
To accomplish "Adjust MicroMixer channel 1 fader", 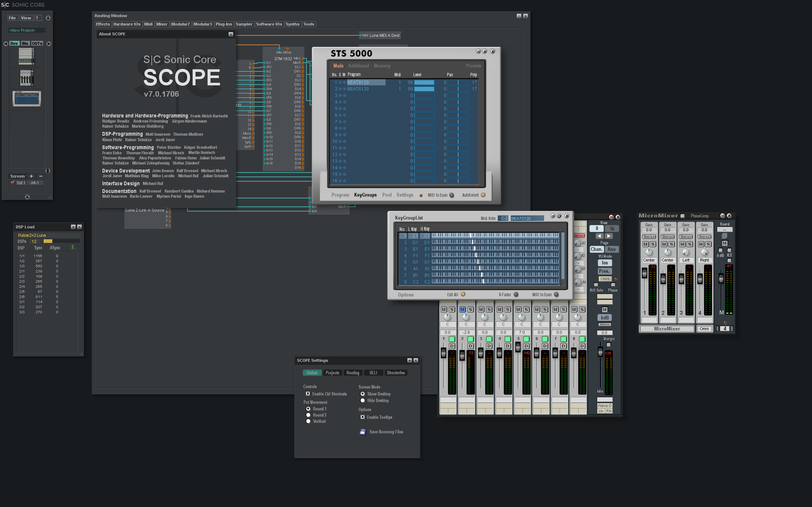I will 645,273.
